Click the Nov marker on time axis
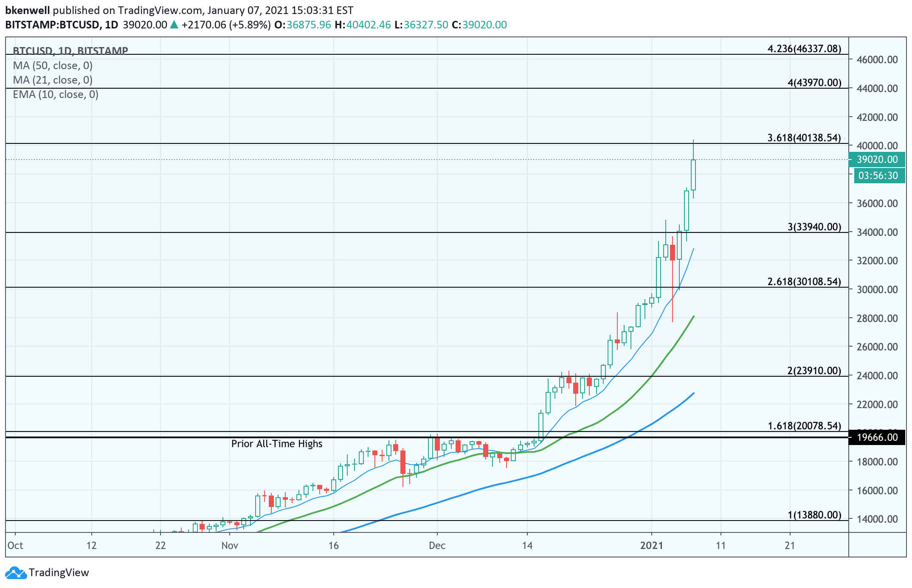Image resolution: width=912 pixels, height=588 pixels. tap(230, 546)
